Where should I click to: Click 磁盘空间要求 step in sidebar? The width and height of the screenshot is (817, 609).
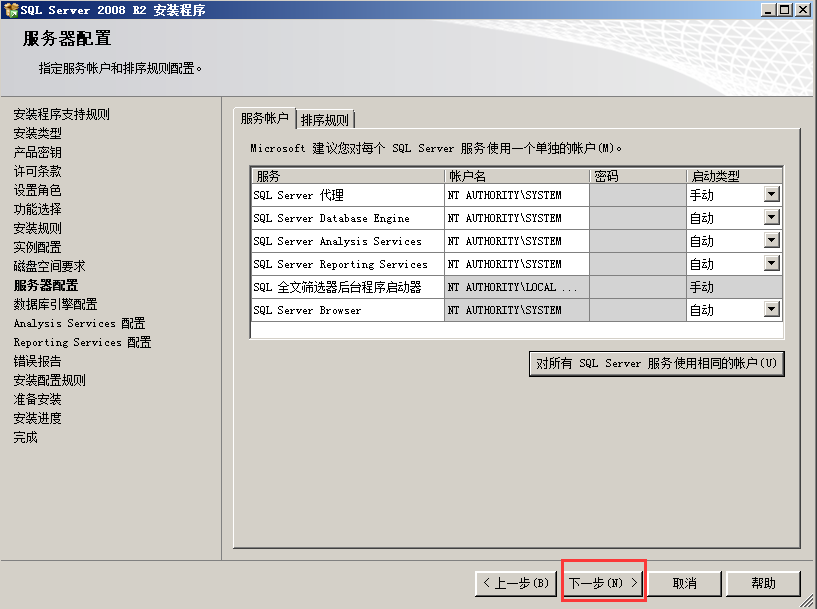click(x=49, y=266)
